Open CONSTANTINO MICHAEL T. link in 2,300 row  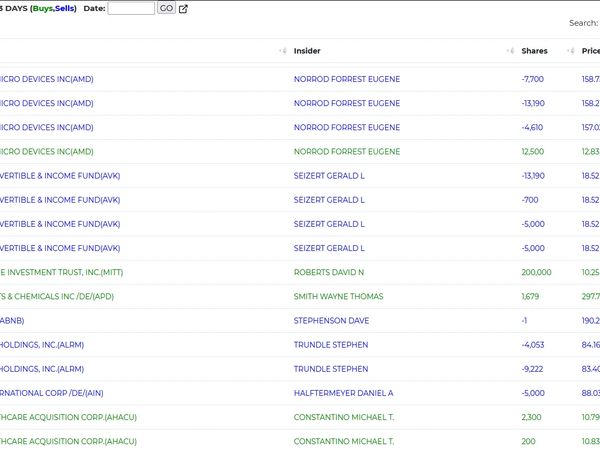[x=344, y=417]
